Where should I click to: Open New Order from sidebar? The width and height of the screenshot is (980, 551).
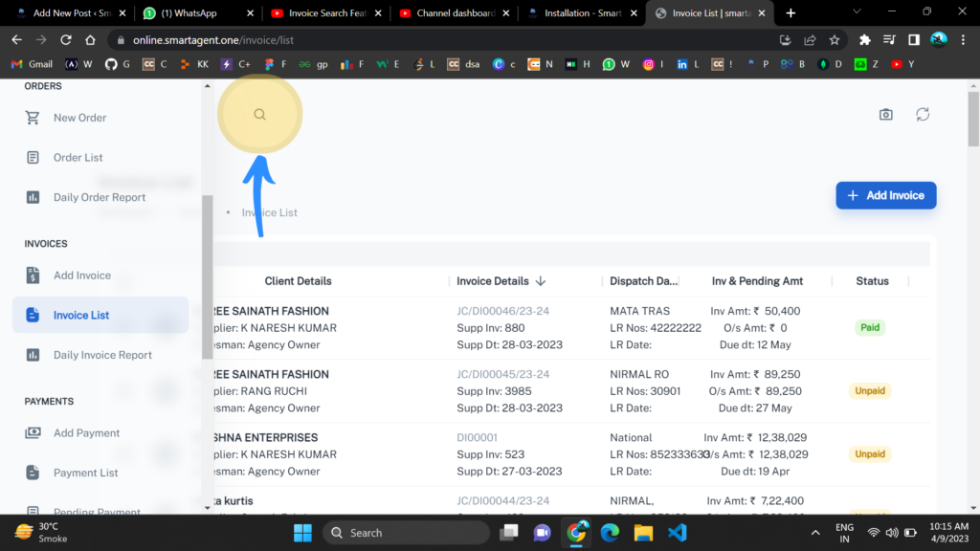pos(79,118)
